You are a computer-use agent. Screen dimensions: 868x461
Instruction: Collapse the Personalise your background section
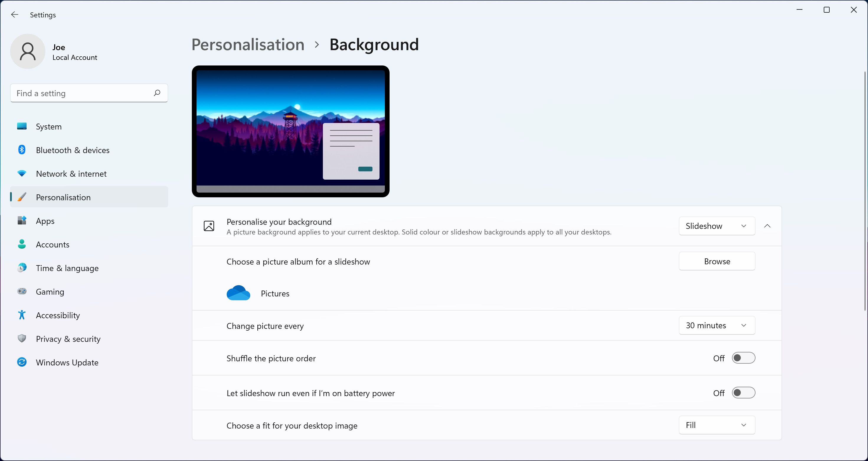[767, 226]
